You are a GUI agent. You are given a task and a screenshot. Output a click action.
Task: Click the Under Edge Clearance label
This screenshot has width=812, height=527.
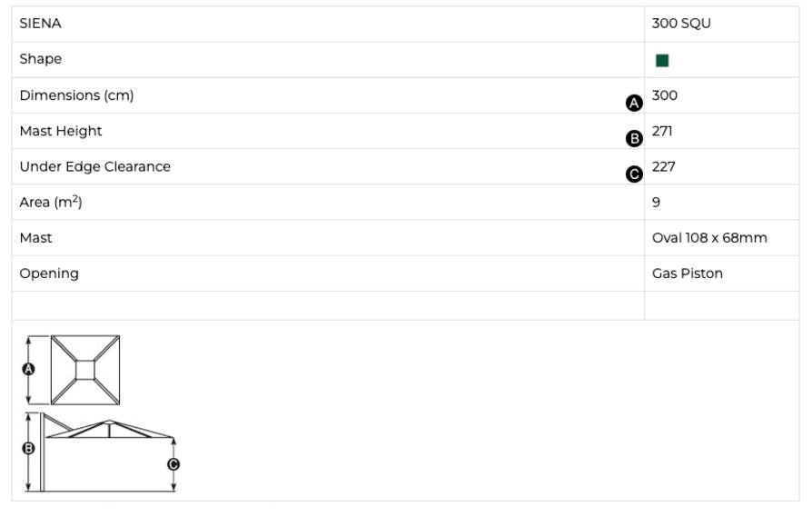pyautogui.click(x=94, y=166)
